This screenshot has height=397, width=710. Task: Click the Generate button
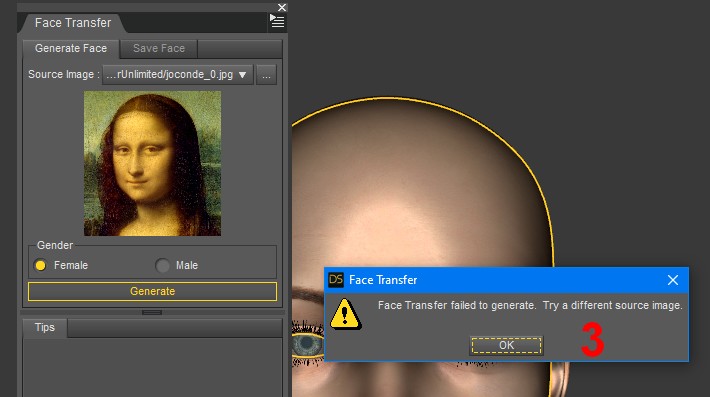click(x=152, y=292)
